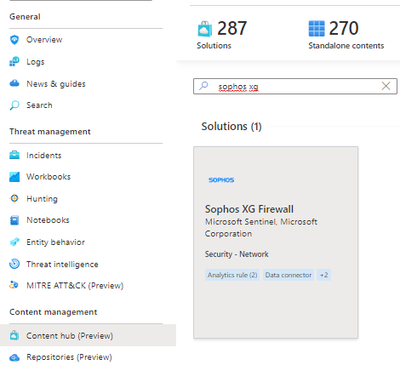
Task: Open Repositories (Preview) menu item
Action: 69,357
